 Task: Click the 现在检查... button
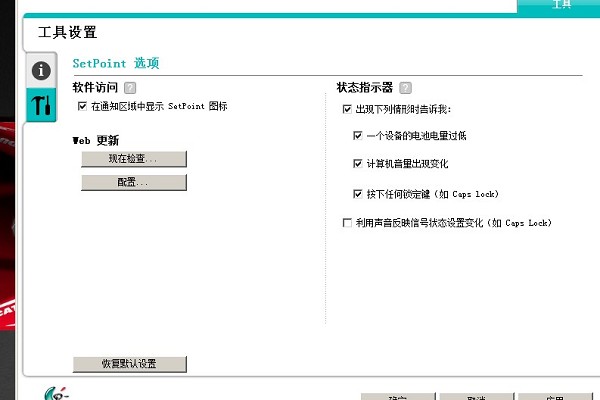pos(134,158)
